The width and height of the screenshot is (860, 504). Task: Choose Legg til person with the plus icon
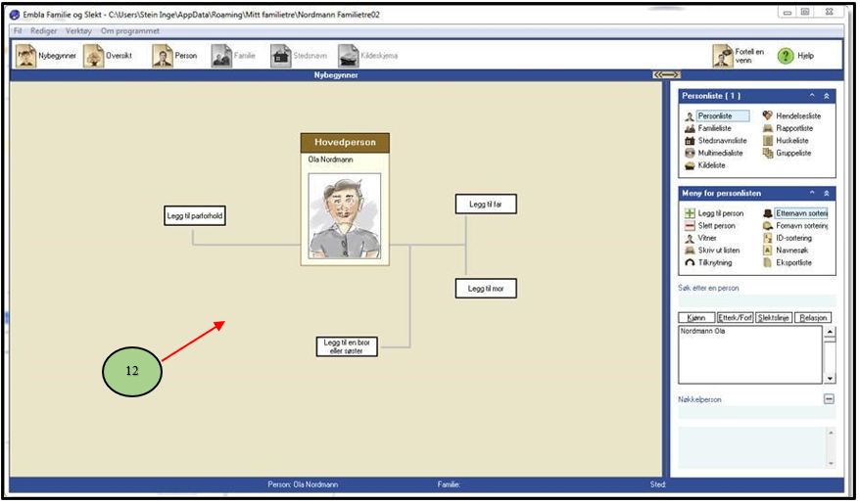[x=718, y=212]
